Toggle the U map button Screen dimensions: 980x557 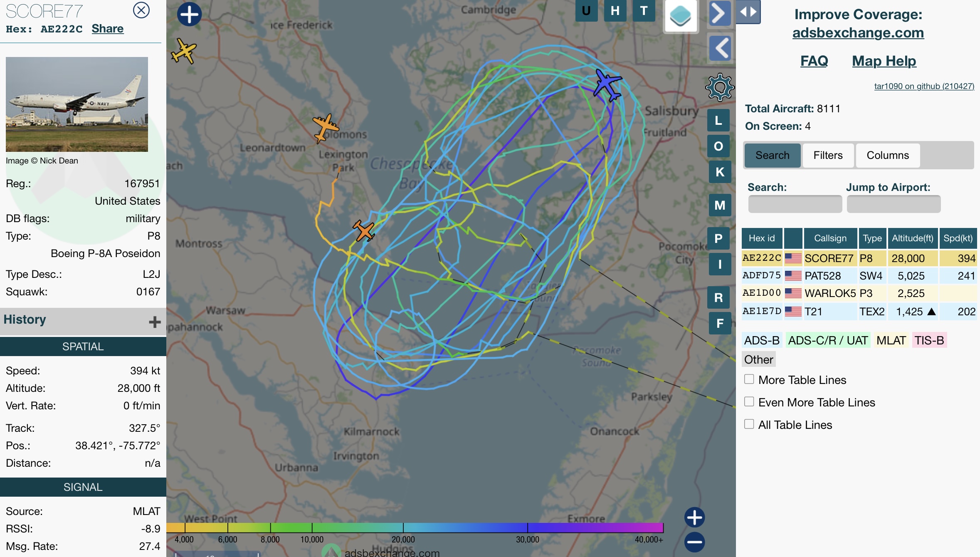click(x=586, y=10)
